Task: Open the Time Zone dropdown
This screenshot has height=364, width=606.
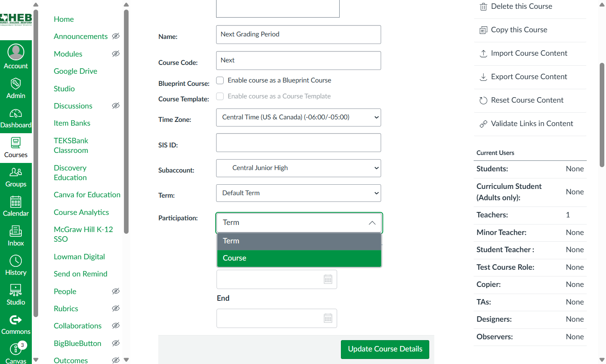Action: (299, 117)
